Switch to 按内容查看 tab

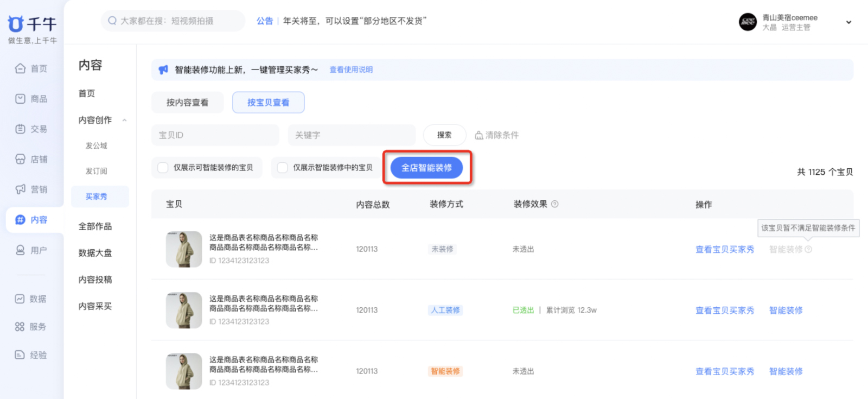click(x=187, y=103)
